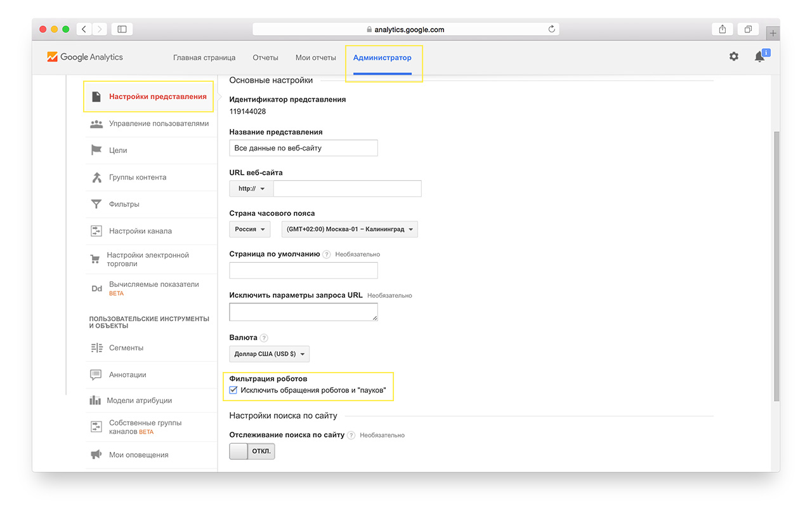Screen dimensions: 812x518
Task: Click the Название представления text field
Action: tap(303, 148)
